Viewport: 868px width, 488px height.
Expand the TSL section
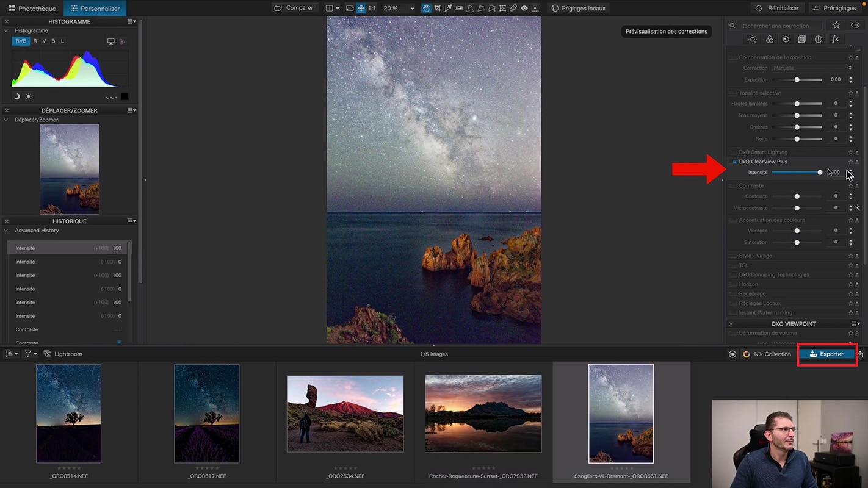(743, 265)
